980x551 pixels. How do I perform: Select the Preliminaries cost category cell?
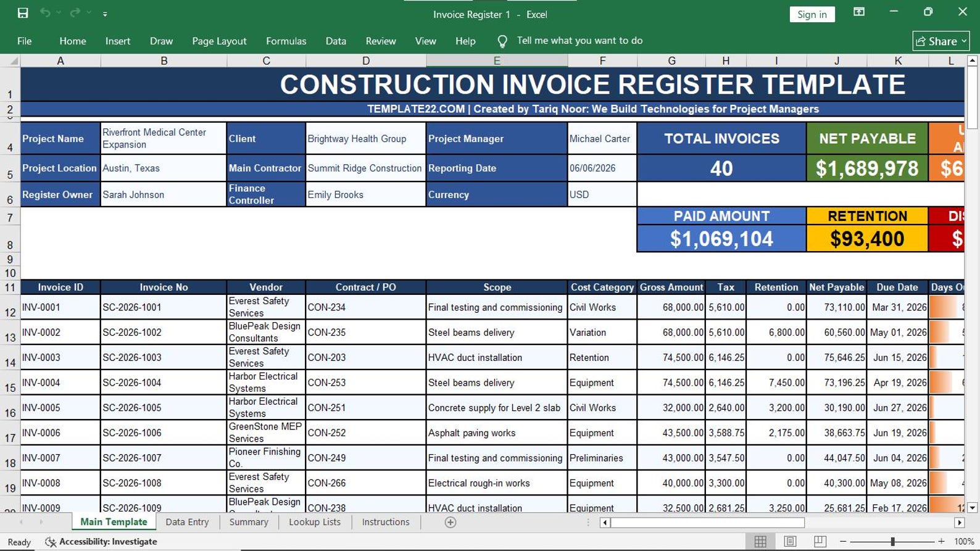click(602, 458)
